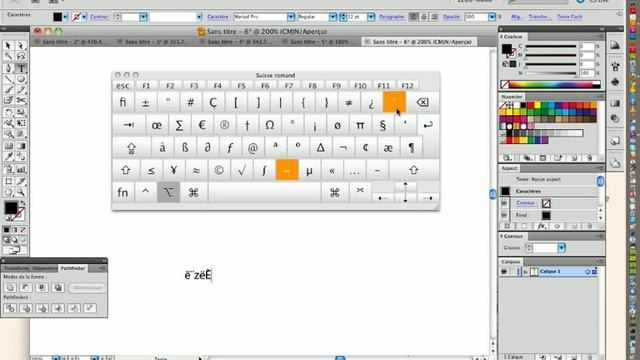Open the Graisse stroke weight dropdown
The image size is (640, 360).
[x=562, y=248]
